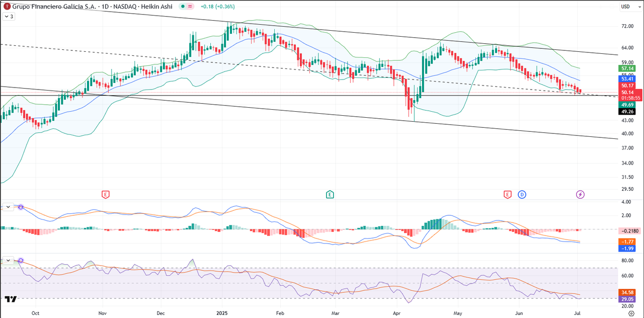Viewport: 644px width, 318px height.
Task: Click the 72.00 price axis label
Action: coord(627,26)
